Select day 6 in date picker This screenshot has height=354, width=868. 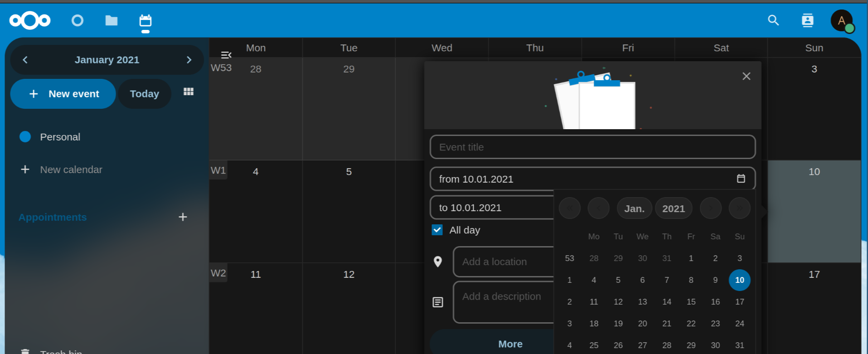(643, 280)
